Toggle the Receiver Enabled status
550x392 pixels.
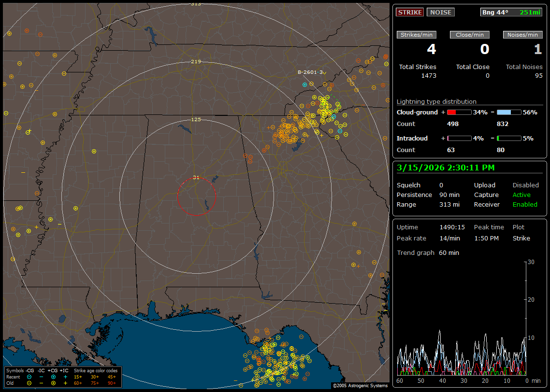tap(524, 204)
